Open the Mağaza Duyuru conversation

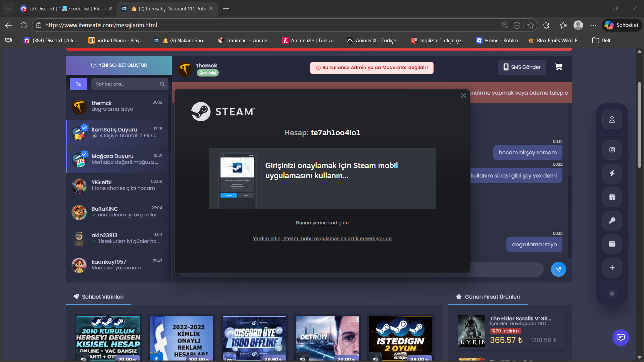coord(117,160)
